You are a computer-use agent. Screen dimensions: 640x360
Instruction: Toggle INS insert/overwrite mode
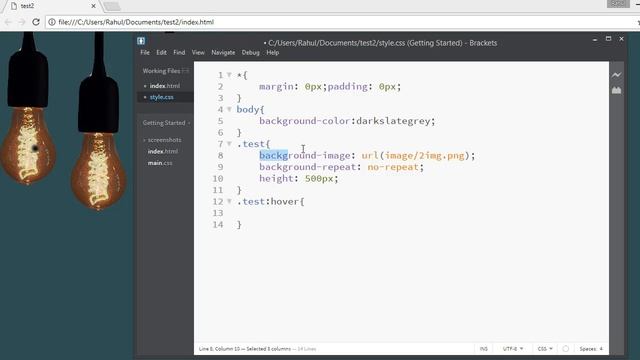click(484, 349)
